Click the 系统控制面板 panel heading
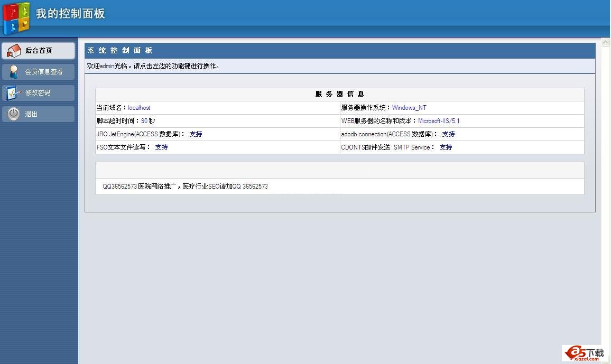The image size is (611, 364). point(120,50)
